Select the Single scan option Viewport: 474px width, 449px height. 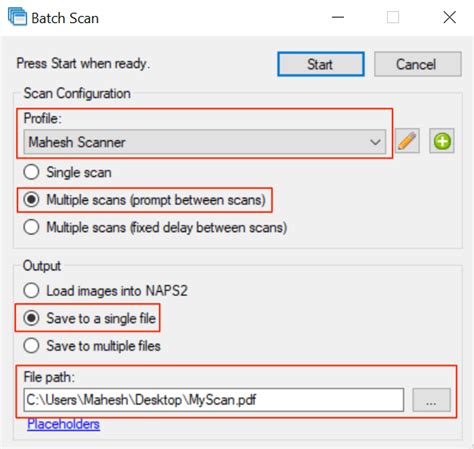tap(68, 172)
